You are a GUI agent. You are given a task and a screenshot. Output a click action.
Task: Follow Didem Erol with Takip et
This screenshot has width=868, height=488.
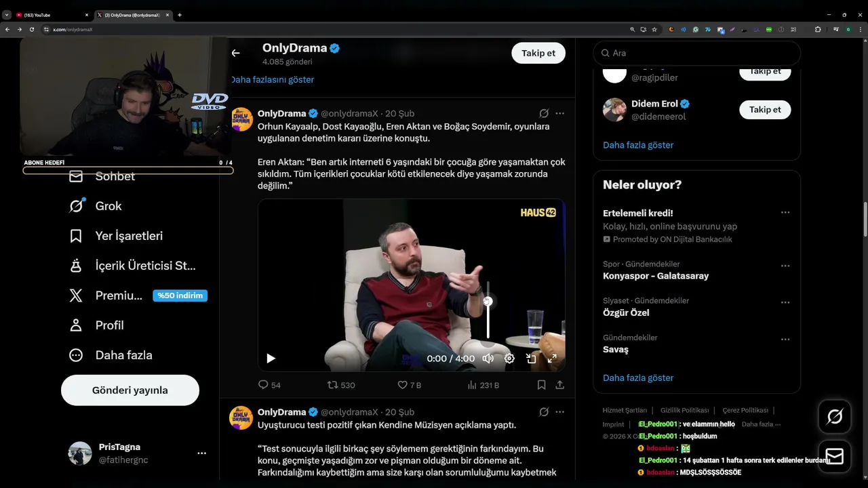[765, 109]
